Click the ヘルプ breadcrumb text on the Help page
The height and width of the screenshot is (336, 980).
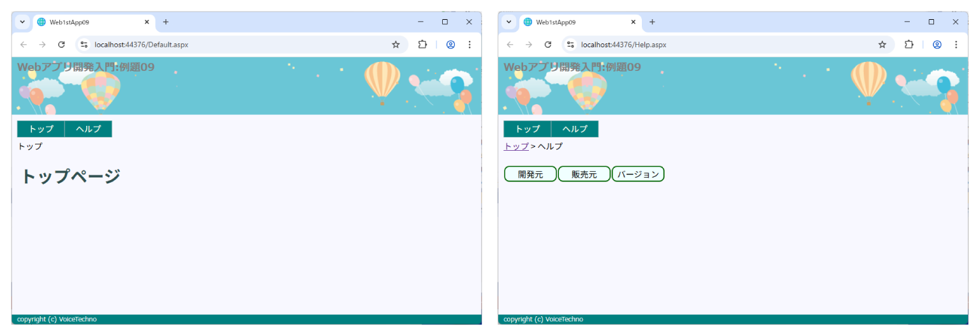click(550, 146)
